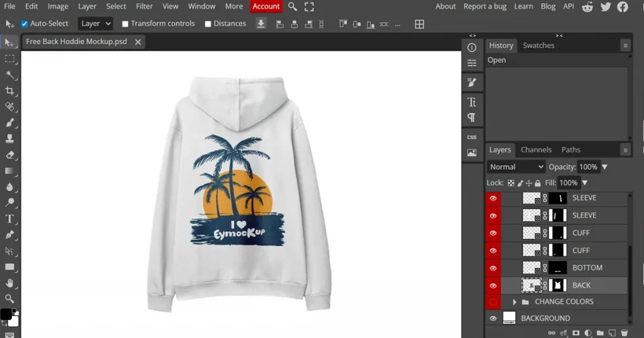Open the Learn link
Image resolution: width=644 pixels, height=338 pixels.
tap(523, 6)
